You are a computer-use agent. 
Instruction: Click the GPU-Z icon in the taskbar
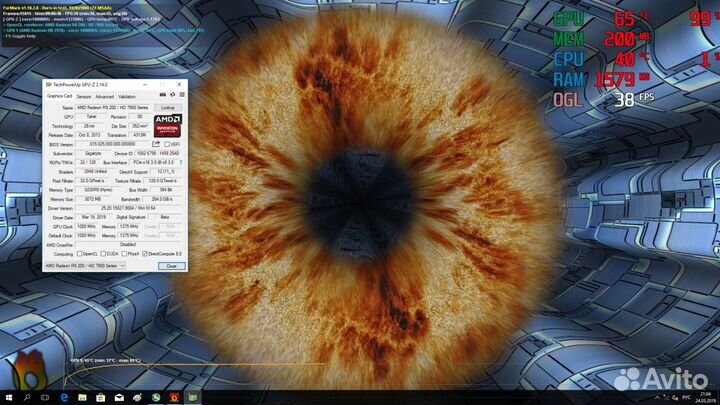point(192,397)
